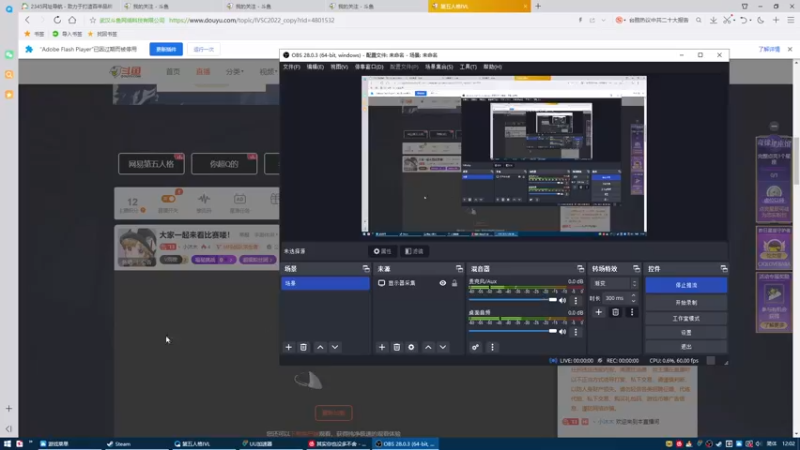Viewport: 800px width, 450px height.
Task: Add a configurable transition plus icon
Action: pyautogui.click(x=598, y=312)
